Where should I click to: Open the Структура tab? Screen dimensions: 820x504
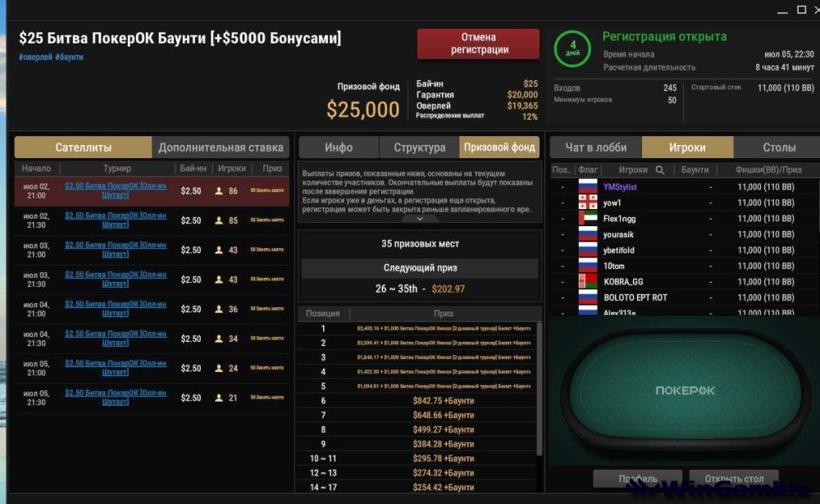click(419, 148)
